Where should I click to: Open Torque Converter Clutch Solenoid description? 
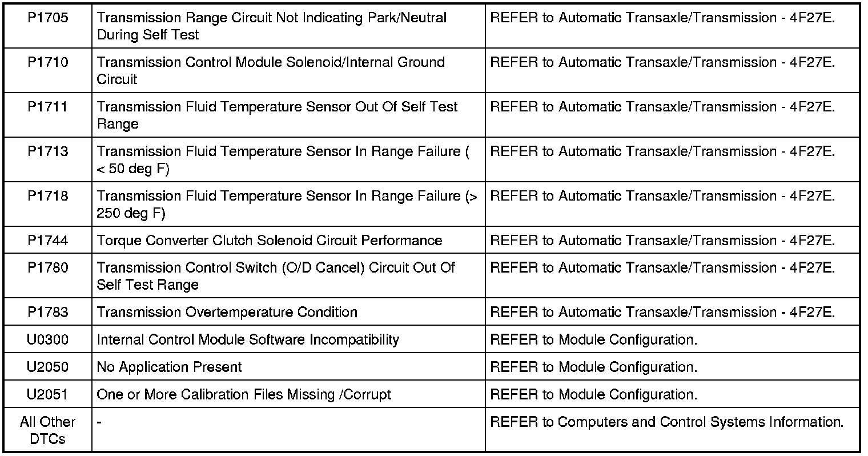270,241
